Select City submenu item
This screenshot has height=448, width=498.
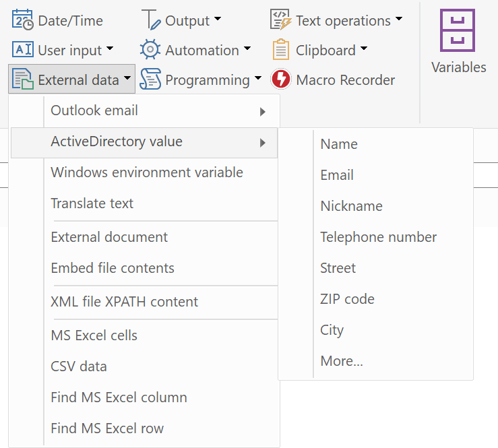click(x=376, y=330)
